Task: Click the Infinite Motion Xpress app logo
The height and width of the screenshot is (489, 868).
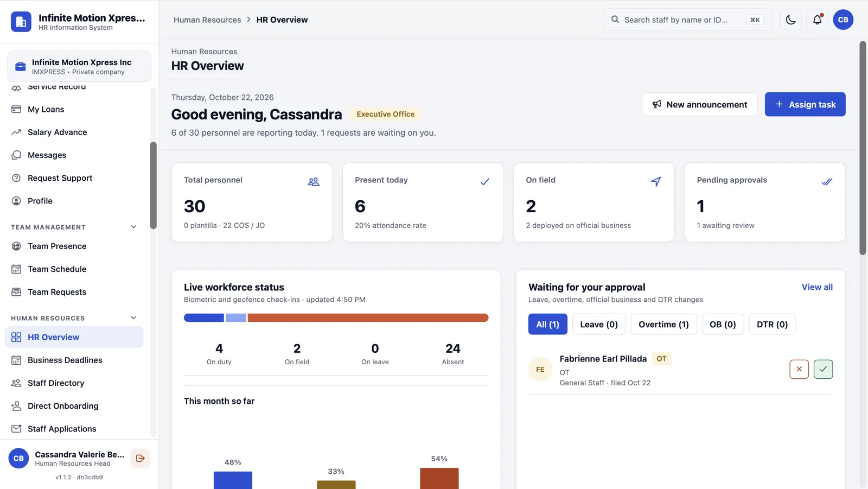Action: tap(21, 22)
